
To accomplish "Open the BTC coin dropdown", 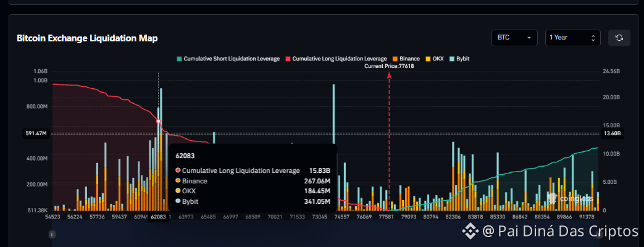I will point(514,38).
